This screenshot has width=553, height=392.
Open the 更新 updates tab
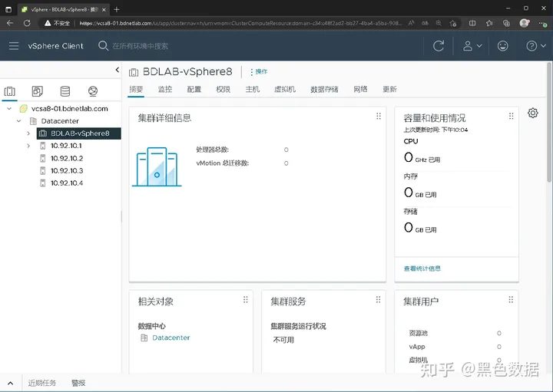[x=389, y=89]
